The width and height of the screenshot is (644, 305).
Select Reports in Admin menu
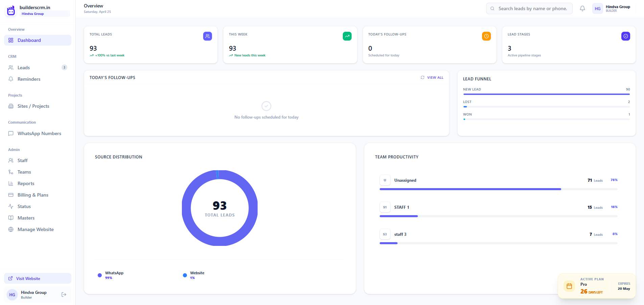tap(26, 183)
